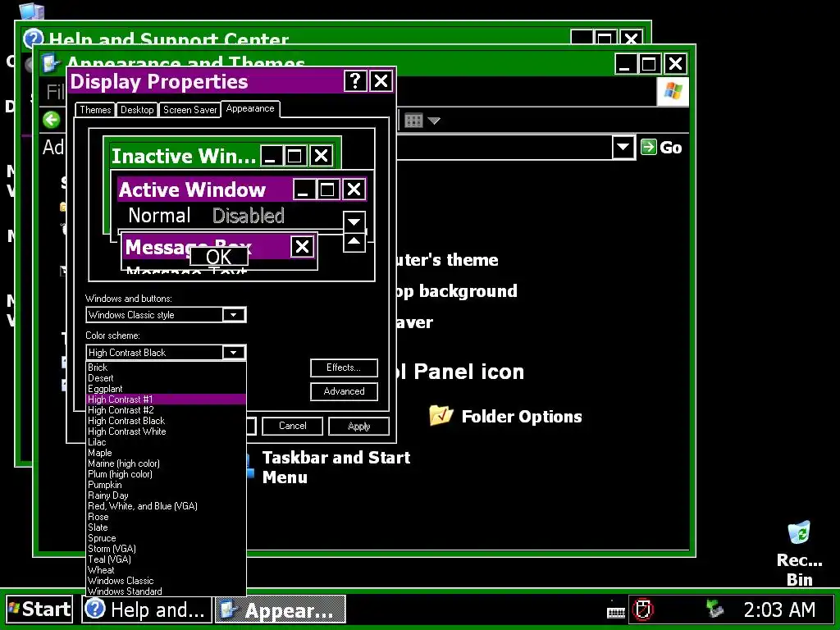Screen dimensions: 840x630
Task: Open Folder Options icon
Action: click(441, 416)
